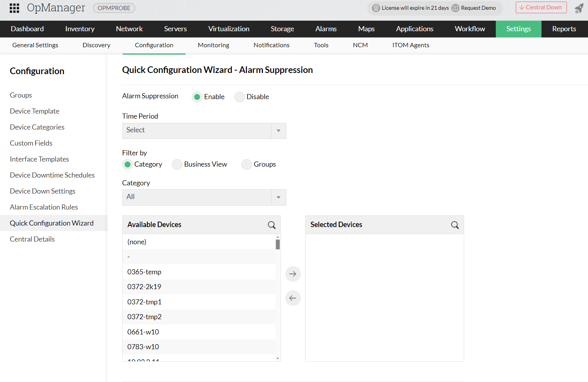Enable Alarm Suppression
The height and width of the screenshot is (382, 588).
click(x=197, y=97)
